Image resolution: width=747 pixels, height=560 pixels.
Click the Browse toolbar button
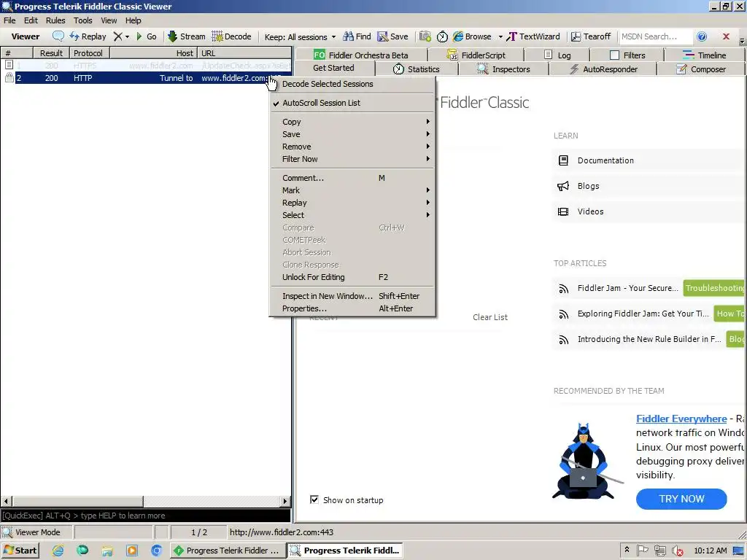(472, 36)
